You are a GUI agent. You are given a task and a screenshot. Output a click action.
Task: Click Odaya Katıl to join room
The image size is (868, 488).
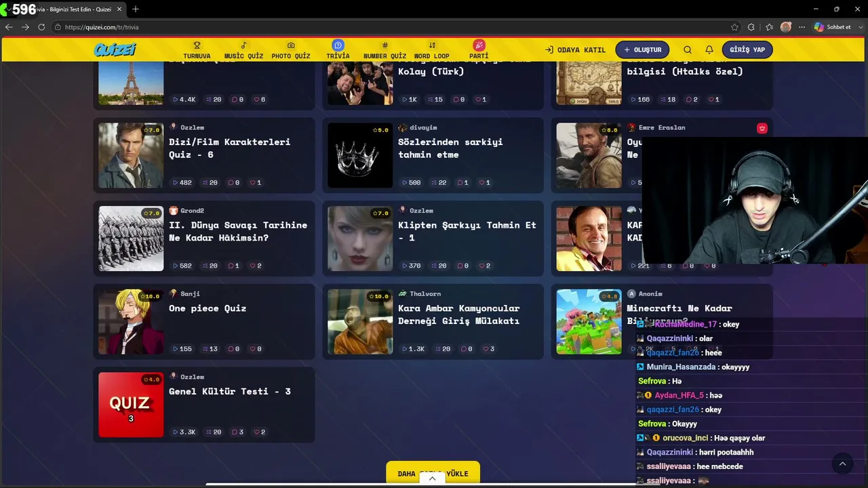[575, 49]
